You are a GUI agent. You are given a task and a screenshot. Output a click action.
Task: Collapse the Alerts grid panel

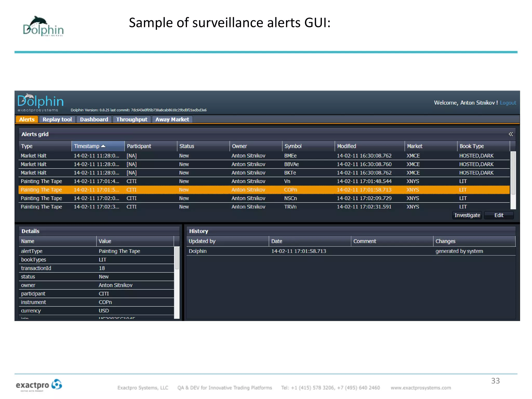511,134
